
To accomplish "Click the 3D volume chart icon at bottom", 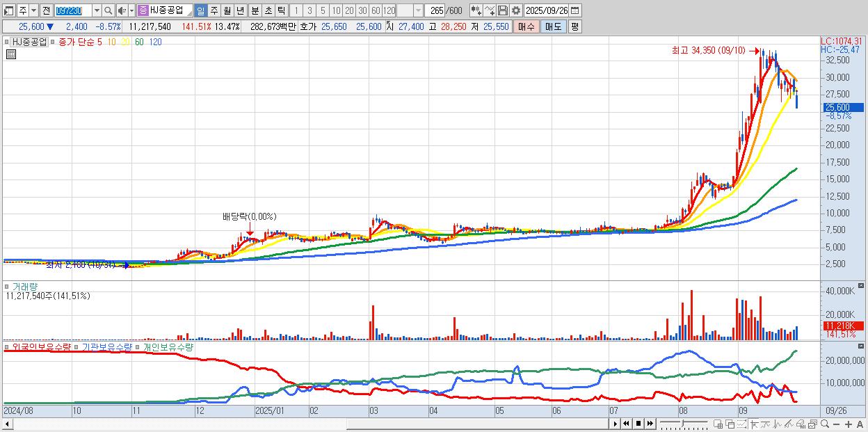I will (x=801, y=424).
